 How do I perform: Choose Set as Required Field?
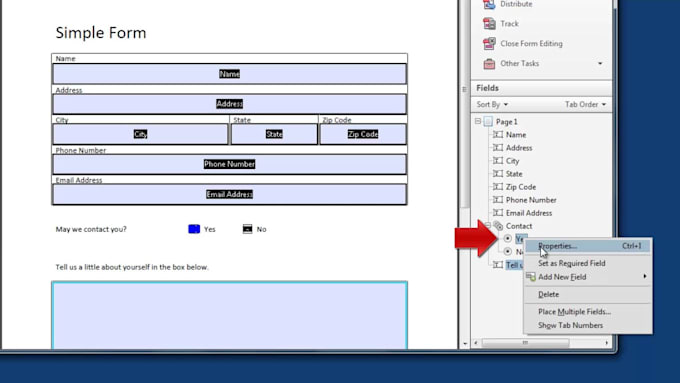coord(588,263)
